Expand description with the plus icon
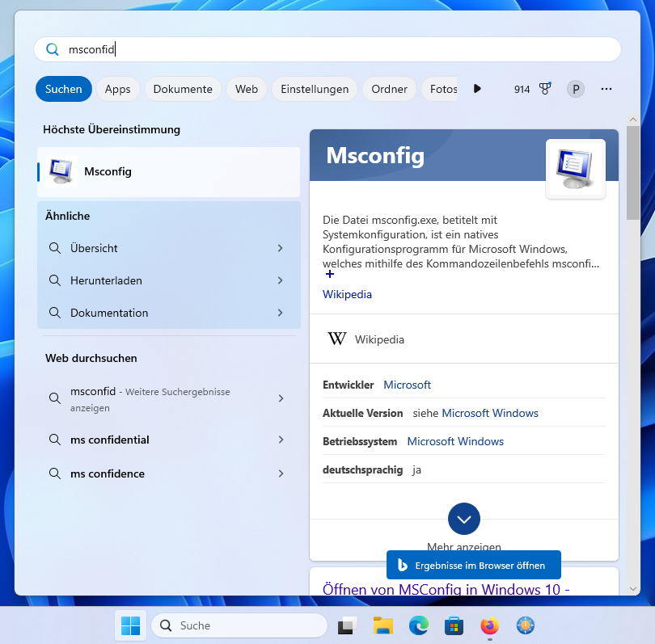Viewport: 655px width, 644px height. (x=330, y=274)
